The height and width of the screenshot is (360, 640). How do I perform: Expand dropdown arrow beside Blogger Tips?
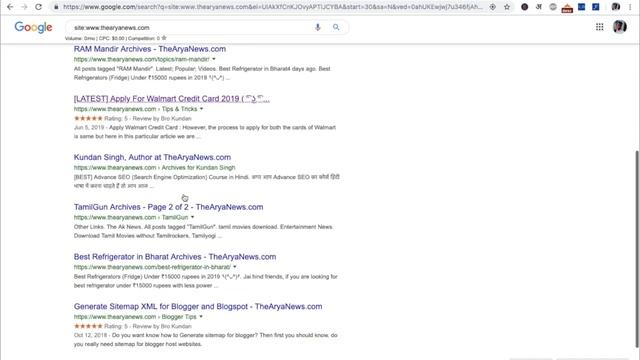(201, 317)
